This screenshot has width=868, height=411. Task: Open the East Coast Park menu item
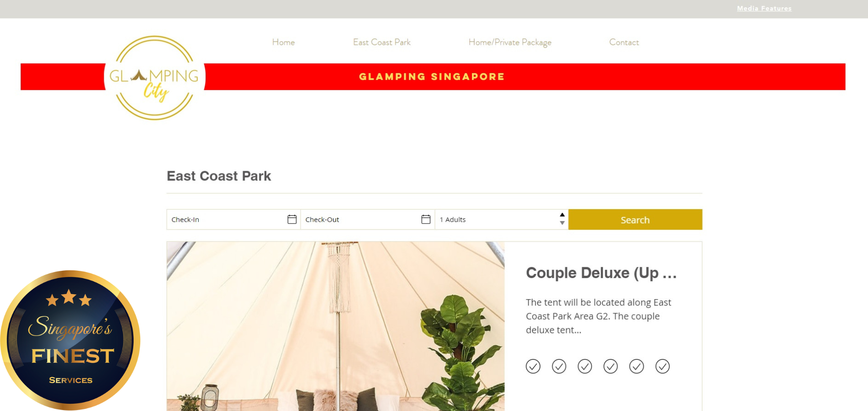[x=382, y=42]
